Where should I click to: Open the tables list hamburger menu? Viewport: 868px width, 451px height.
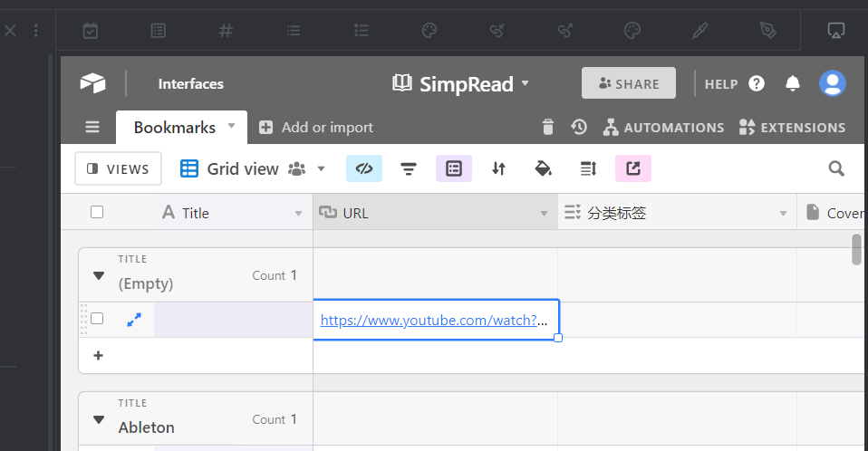coord(92,128)
